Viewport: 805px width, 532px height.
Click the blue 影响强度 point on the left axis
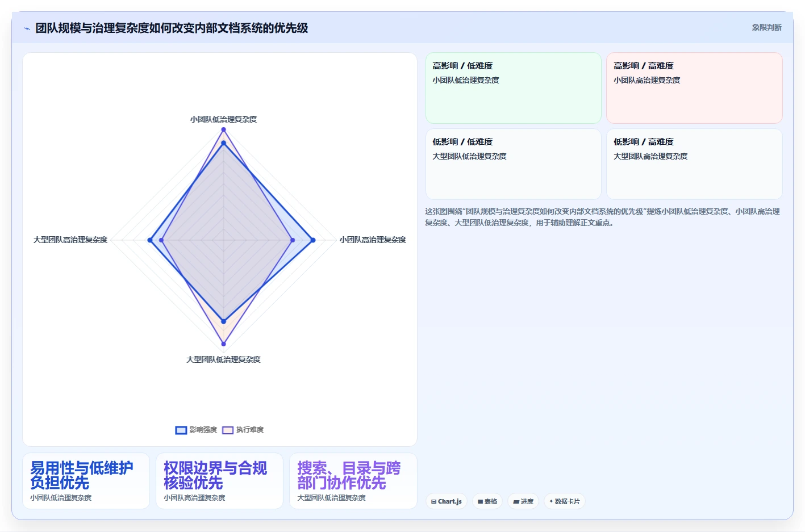[150, 240]
